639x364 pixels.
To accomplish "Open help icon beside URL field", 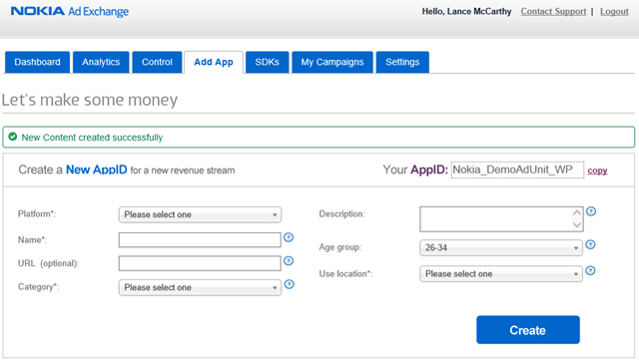I will point(289,261).
